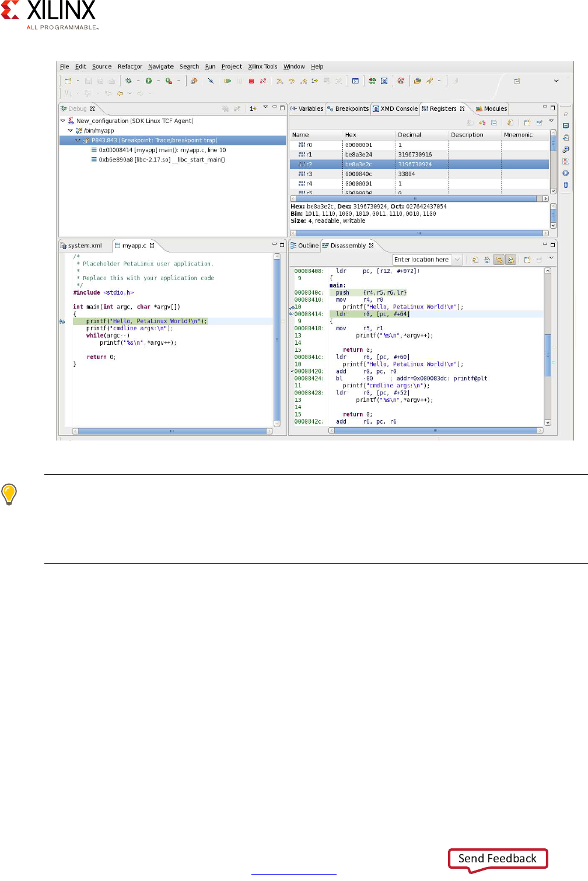Screen dimensions: 588x881
Task: Toggle Show Symbols in Disassembly view
Action: (x=510, y=260)
